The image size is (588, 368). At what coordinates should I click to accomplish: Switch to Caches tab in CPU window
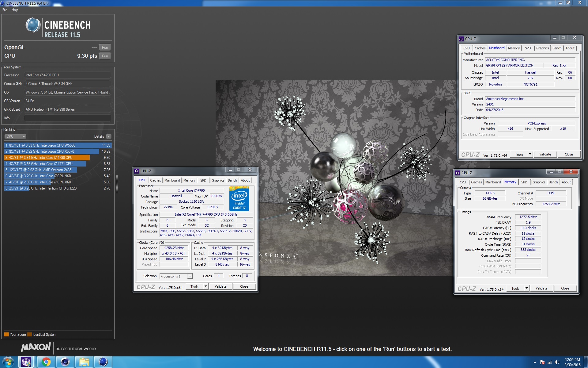coord(156,180)
